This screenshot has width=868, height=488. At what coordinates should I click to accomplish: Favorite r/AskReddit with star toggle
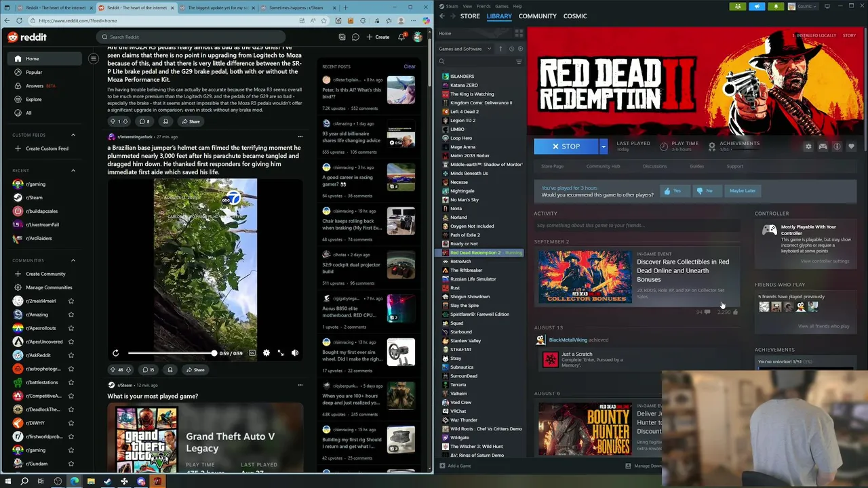click(71, 355)
